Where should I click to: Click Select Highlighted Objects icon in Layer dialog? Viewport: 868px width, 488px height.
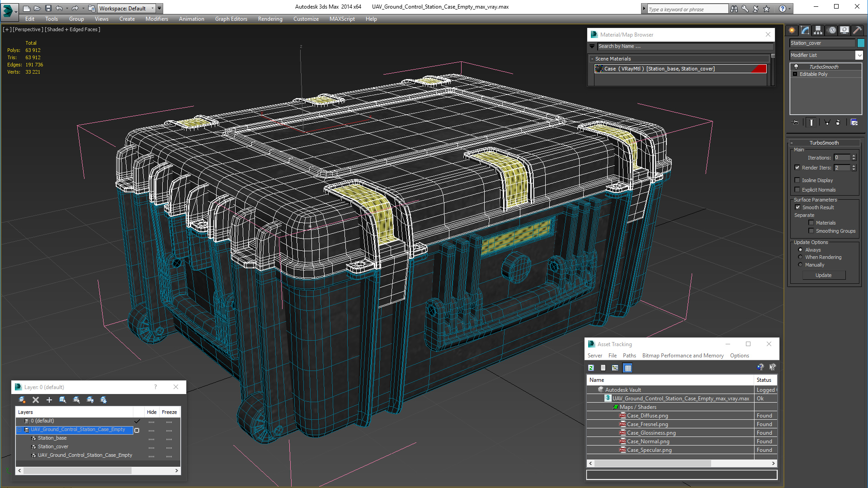(63, 400)
